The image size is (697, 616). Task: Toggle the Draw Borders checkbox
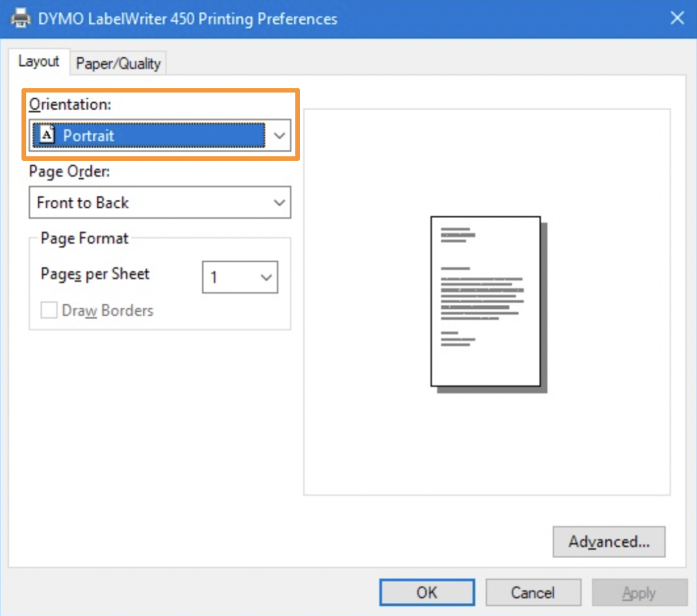(x=49, y=310)
